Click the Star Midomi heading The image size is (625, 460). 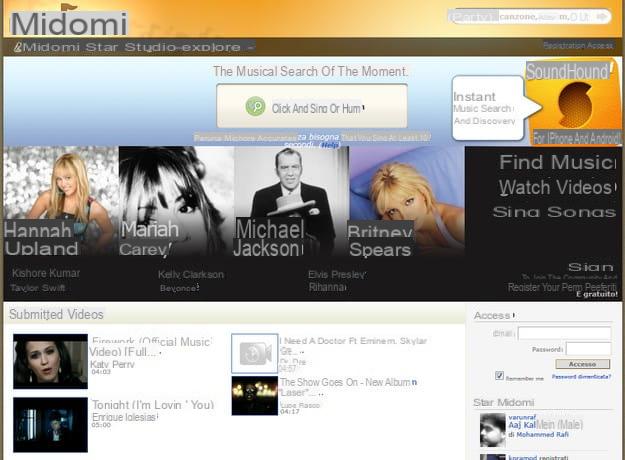click(x=503, y=402)
